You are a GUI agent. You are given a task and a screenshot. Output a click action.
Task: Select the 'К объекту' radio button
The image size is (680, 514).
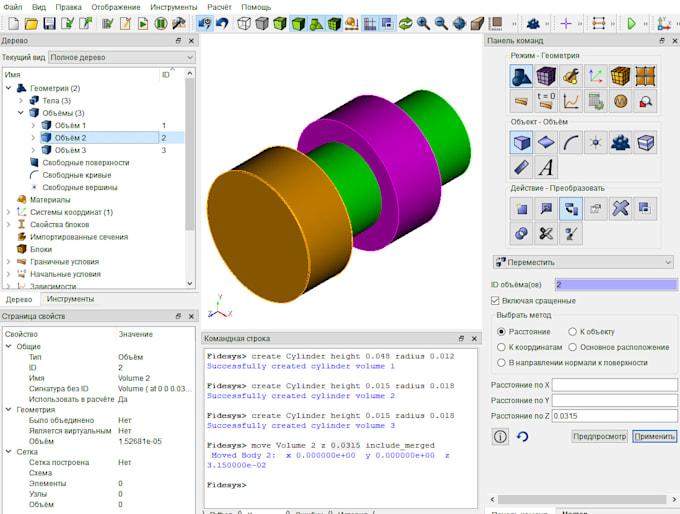click(572, 332)
